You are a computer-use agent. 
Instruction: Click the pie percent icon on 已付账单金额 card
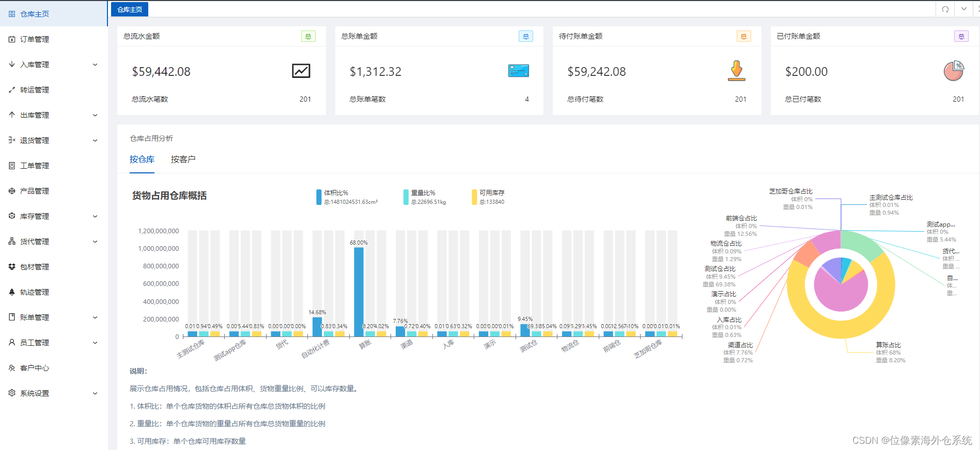(954, 71)
